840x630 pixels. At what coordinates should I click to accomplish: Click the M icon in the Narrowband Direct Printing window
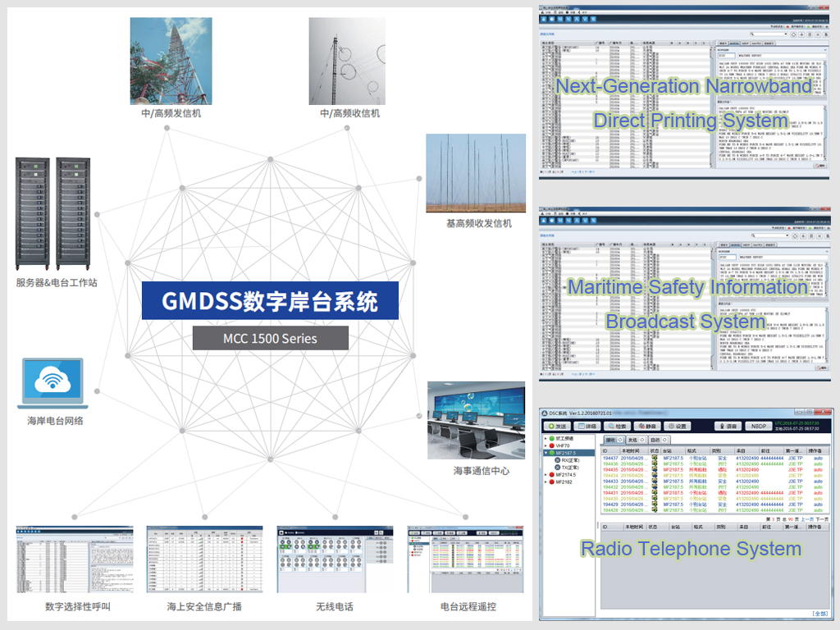point(560,20)
